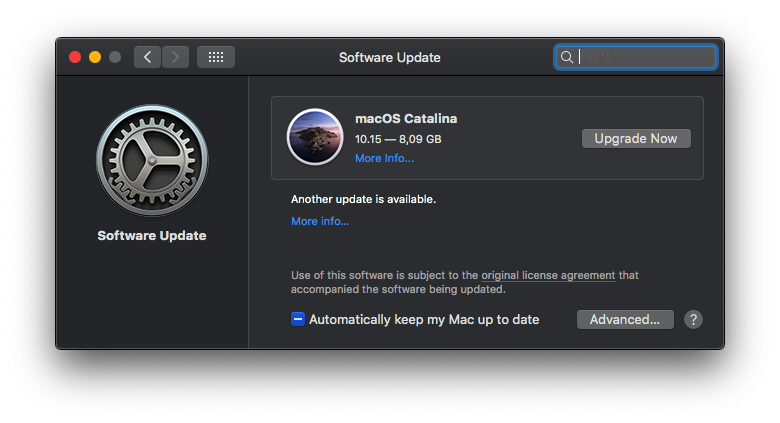This screenshot has width=780, height=423.
Task: Open the Advanced… options
Action: click(625, 319)
